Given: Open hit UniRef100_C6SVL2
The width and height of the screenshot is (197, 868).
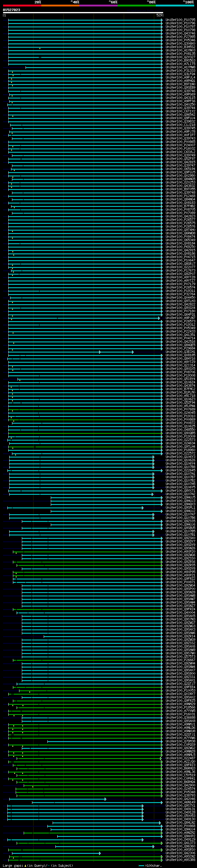Looking at the screenshot, I should point(180,152).
